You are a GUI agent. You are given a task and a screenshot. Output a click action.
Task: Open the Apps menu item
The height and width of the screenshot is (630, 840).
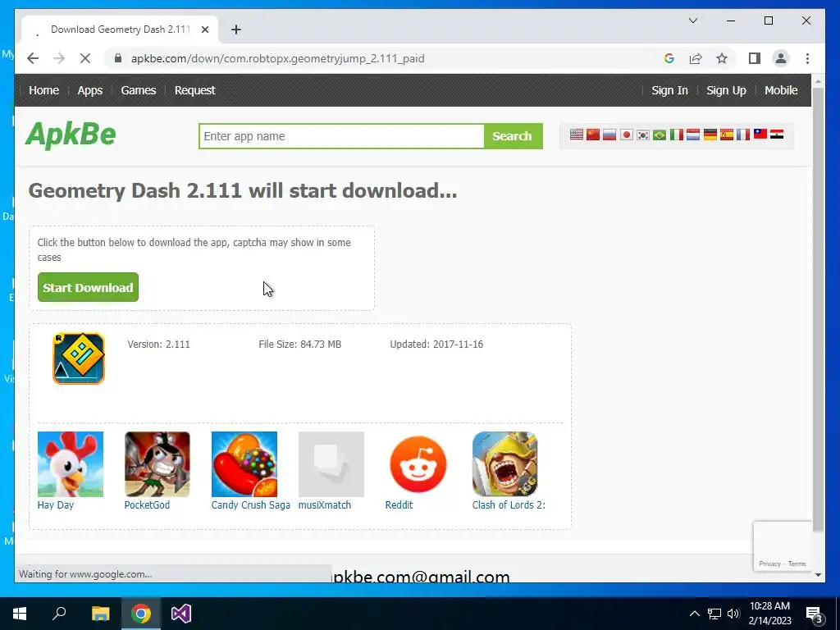coord(90,90)
